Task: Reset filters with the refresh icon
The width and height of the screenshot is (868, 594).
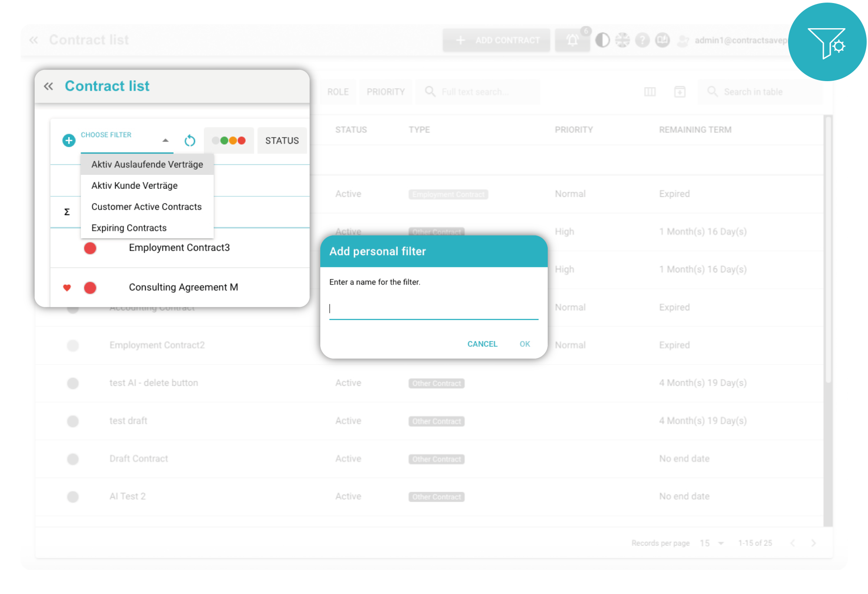Action: [190, 141]
